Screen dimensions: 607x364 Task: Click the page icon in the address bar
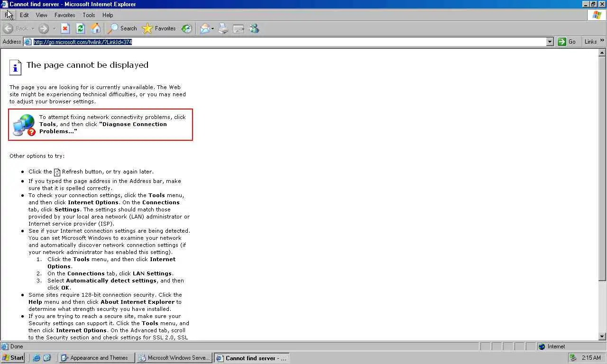(28, 42)
